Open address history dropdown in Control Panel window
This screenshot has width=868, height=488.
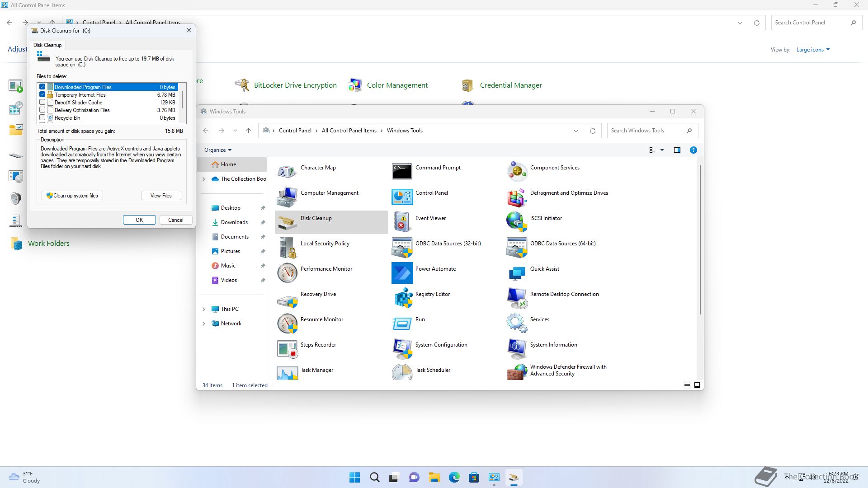coord(740,23)
